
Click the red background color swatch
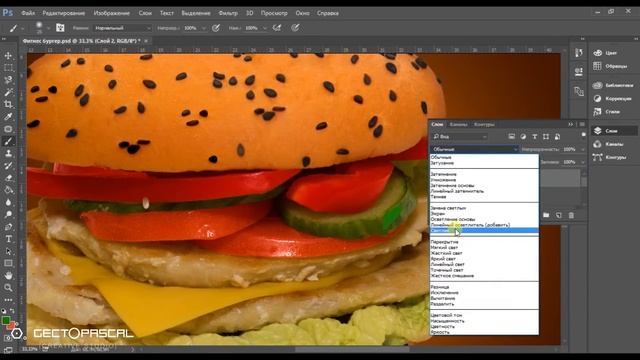click(x=12, y=325)
